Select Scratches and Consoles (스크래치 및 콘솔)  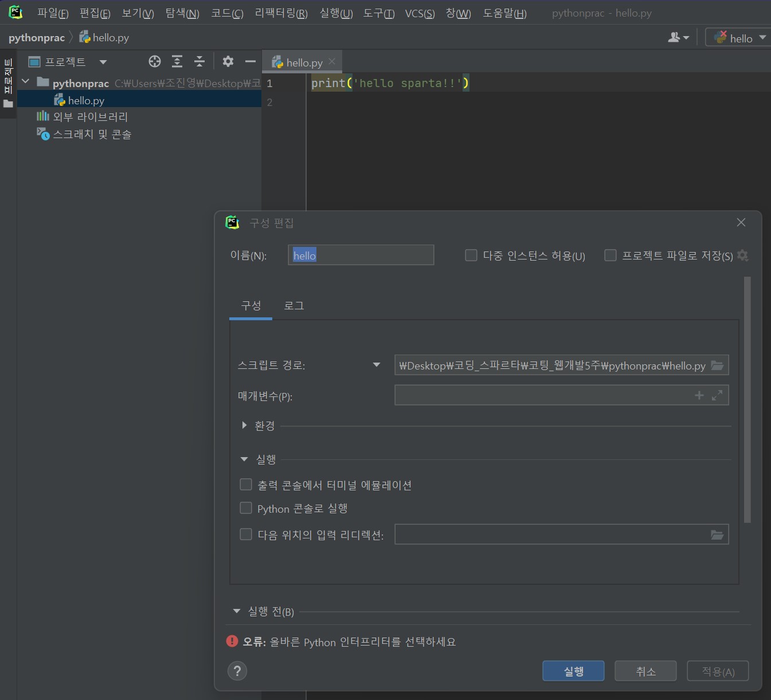pos(92,135)
